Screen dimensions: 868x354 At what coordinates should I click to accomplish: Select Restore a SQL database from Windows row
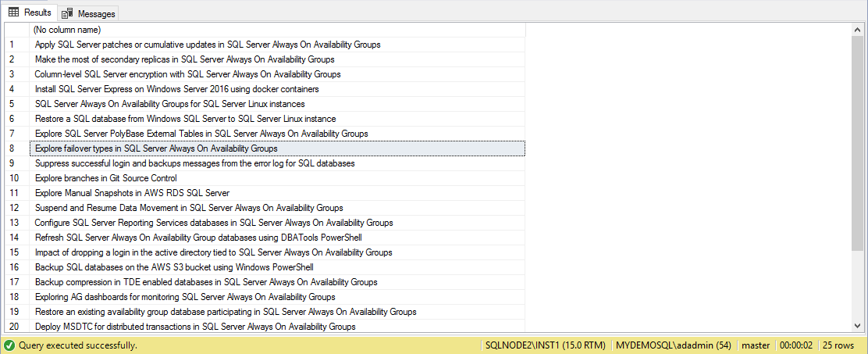pyautogui.click(x=277, y=119)
